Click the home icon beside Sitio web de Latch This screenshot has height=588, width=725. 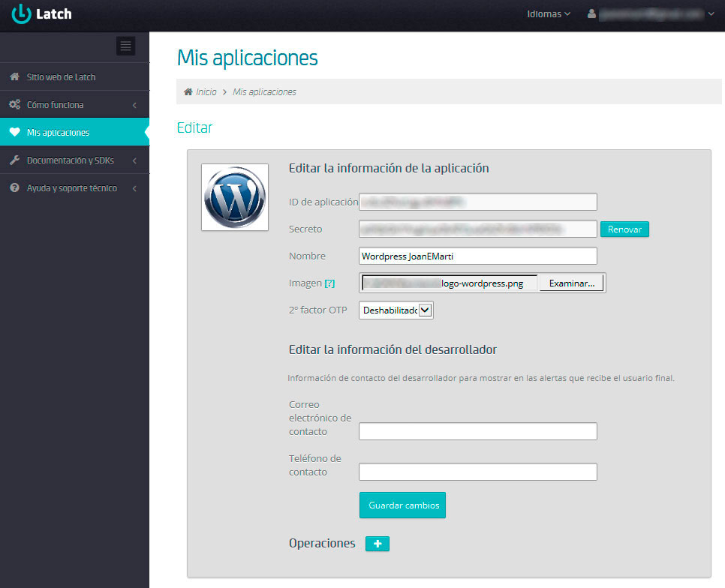tap(15, 76)
